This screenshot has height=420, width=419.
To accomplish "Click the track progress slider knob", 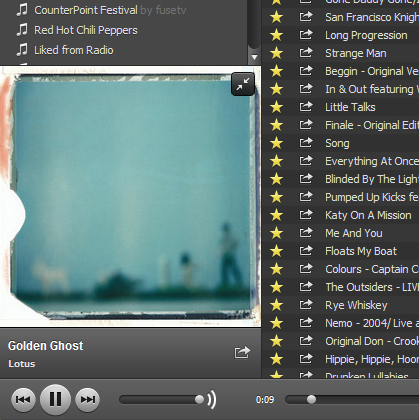I will click(311, 399).
